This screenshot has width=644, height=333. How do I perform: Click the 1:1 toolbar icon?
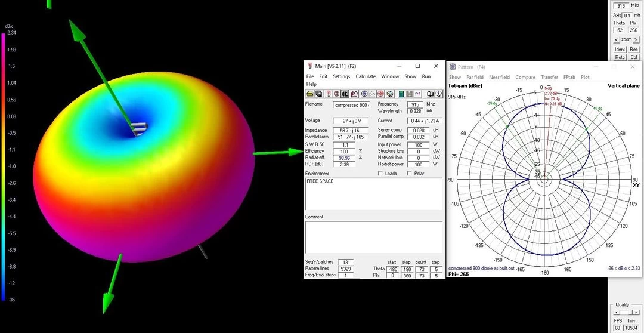coord(417,94)
